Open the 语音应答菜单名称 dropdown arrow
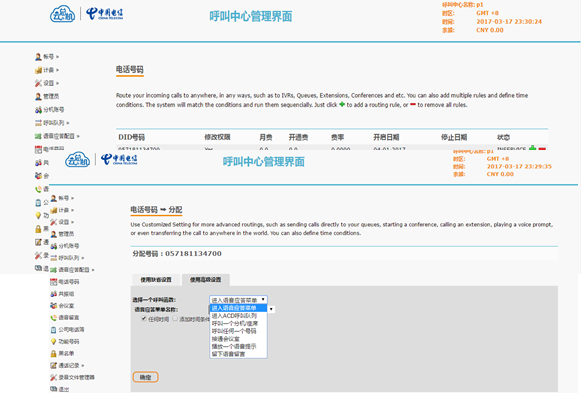Viewport: 581px width, 393px height. point(271,309)
